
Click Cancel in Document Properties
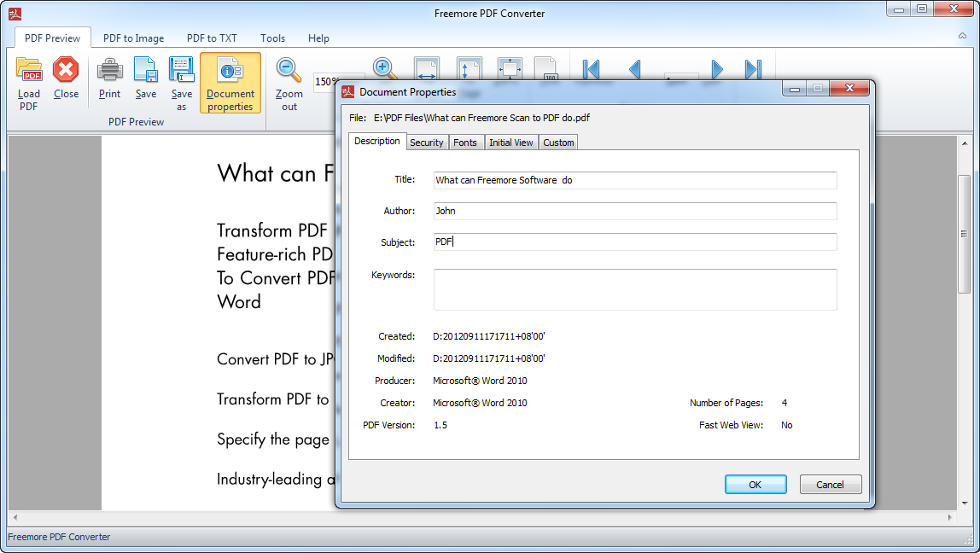point(830,484)
